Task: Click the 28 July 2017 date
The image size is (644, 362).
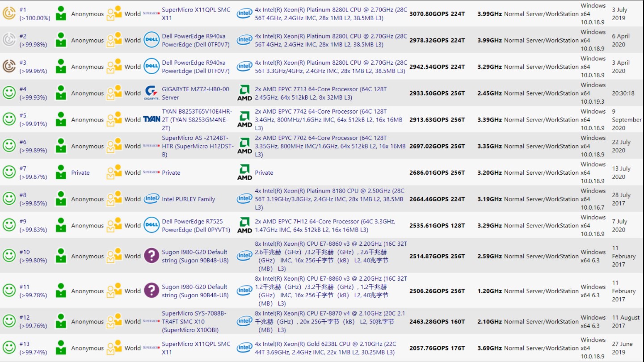Action: tap(621, 199)
